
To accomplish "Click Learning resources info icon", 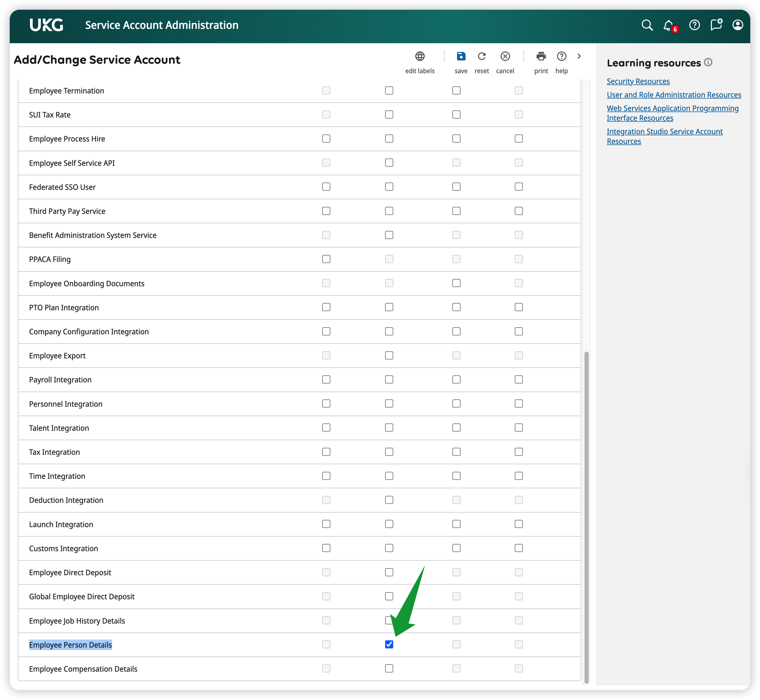I will pyautogui.click(x=708, y=62).
